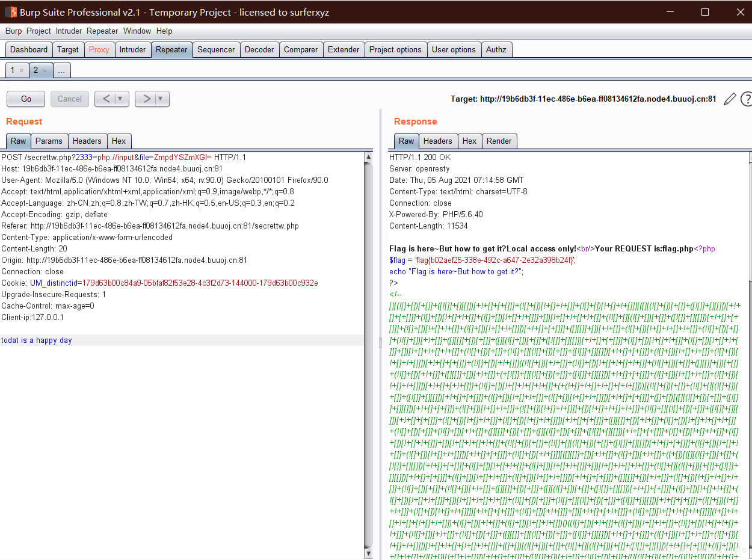Click the Server: openresty response header

[x=419, y=169]
